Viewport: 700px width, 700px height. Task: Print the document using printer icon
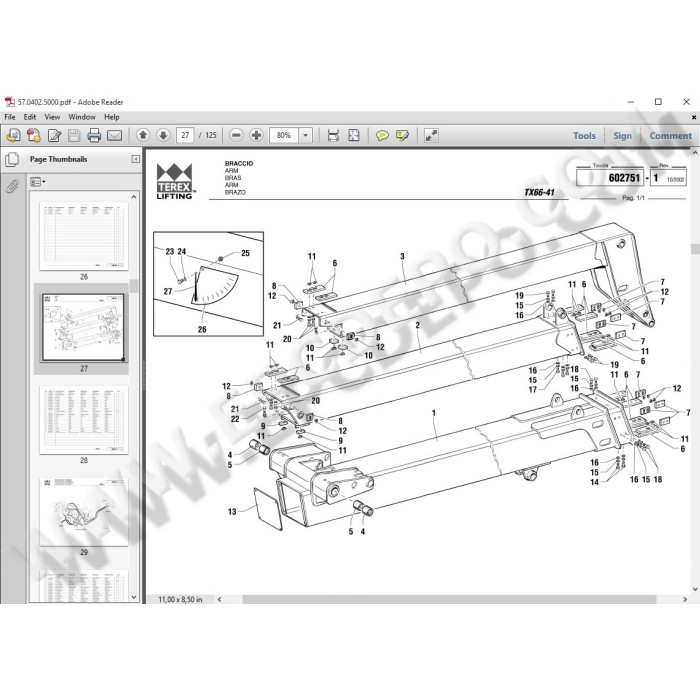[94, 135]
